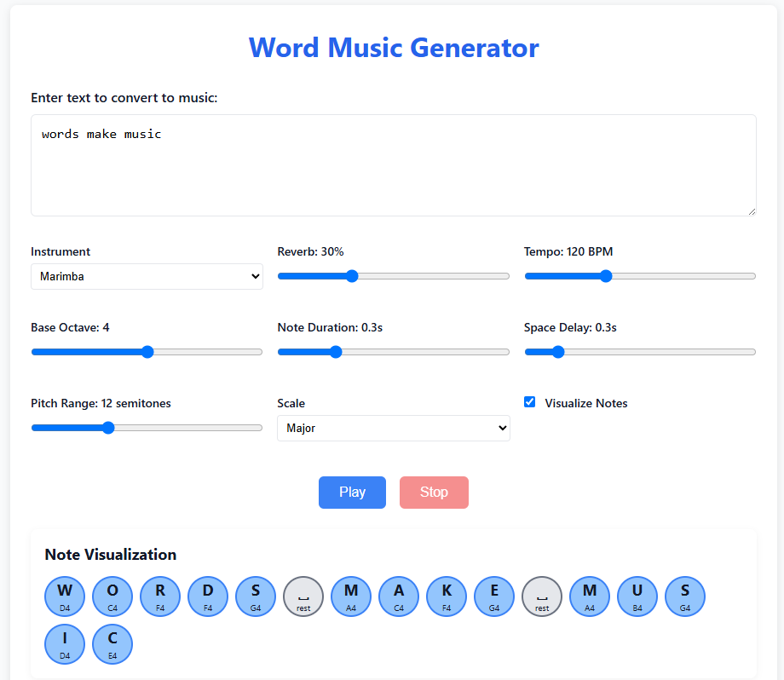Focus the text area containing words make music
The height and width of the screenshot is (680, 784).
point(394,165)
